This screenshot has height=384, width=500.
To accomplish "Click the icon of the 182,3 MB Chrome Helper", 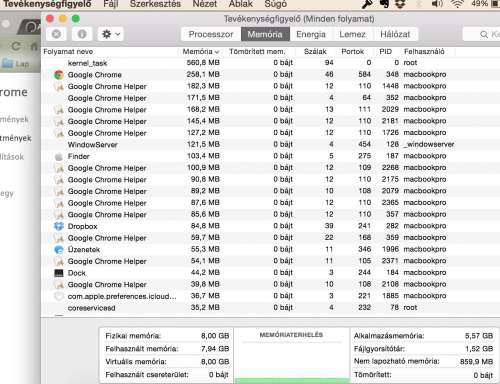I will pos(59,86).
